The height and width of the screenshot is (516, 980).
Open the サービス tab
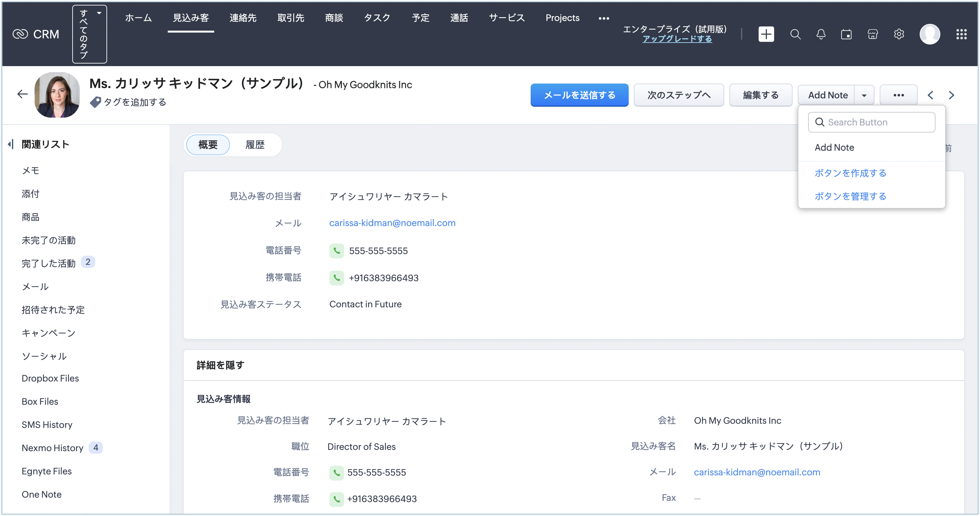coord(506,18)
